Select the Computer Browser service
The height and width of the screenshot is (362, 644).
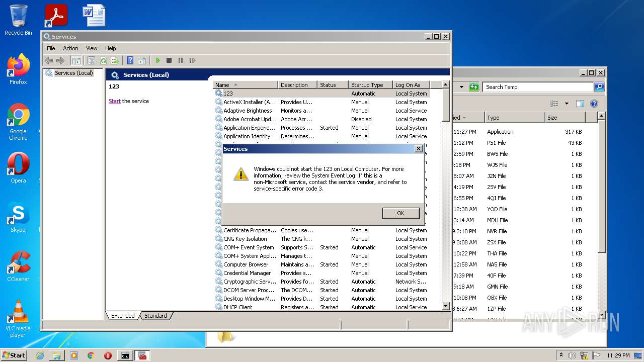(322, 264)
